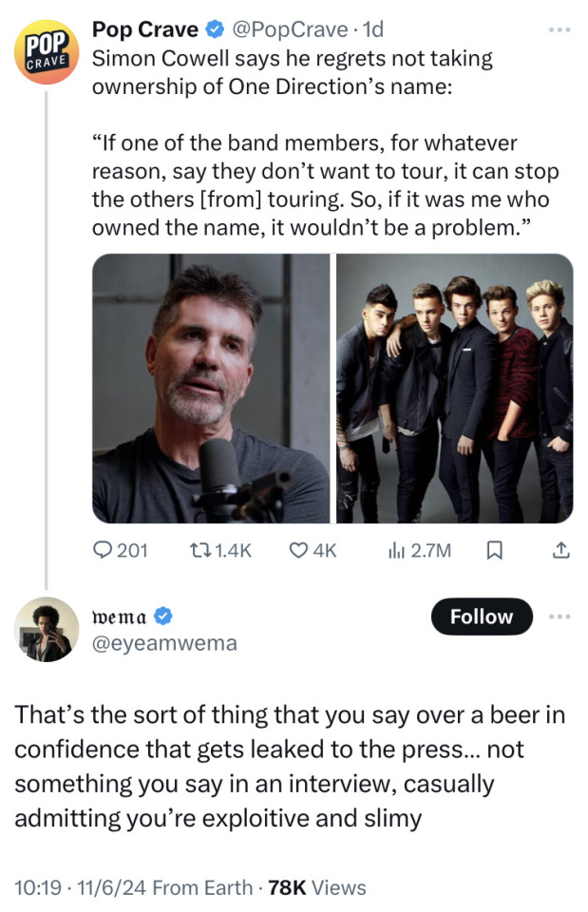Open the @eyeamwema handle
This screenshot has width=588, height=912.
tap(164, 643)
